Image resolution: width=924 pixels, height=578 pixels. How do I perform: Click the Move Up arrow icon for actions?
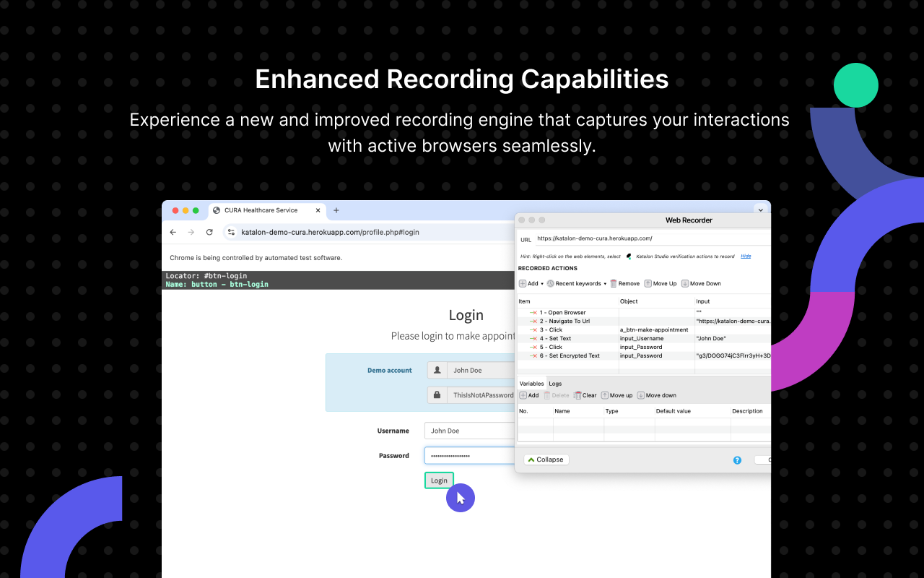coord(648,283)
